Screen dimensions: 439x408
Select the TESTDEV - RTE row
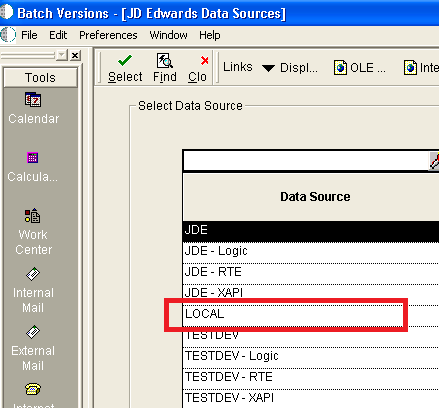coord(311,378)
